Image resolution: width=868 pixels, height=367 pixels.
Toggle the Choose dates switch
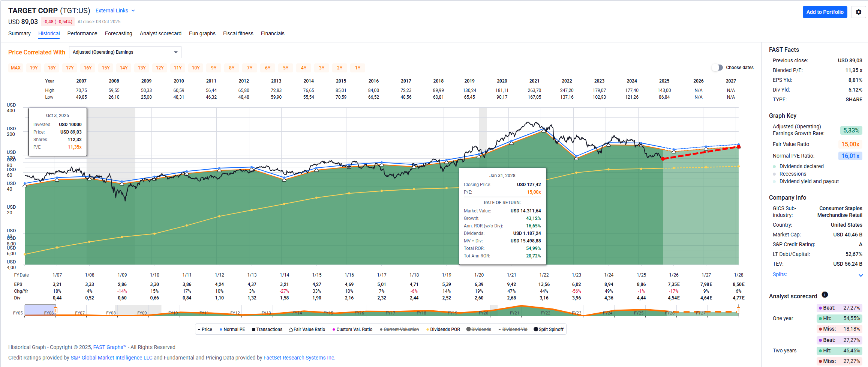717,68
